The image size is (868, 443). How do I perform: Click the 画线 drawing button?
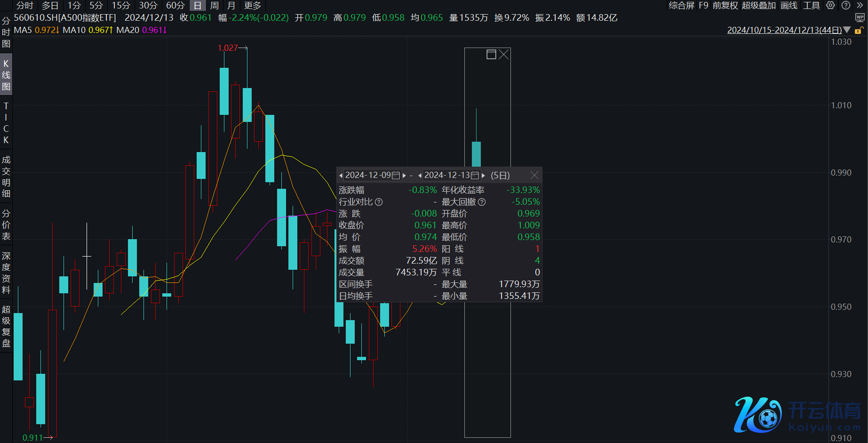[x=789, y=5]
